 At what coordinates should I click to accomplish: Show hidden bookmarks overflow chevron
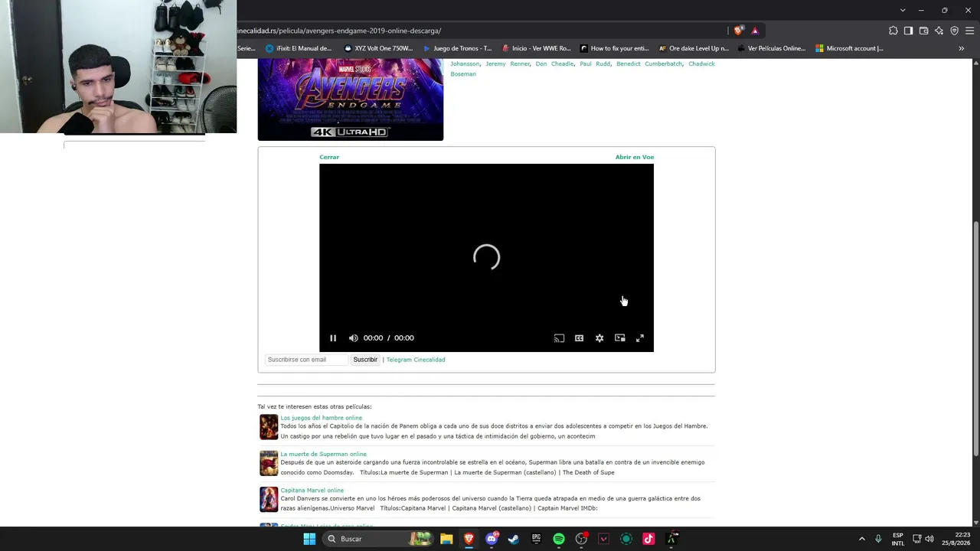(962, 48)
